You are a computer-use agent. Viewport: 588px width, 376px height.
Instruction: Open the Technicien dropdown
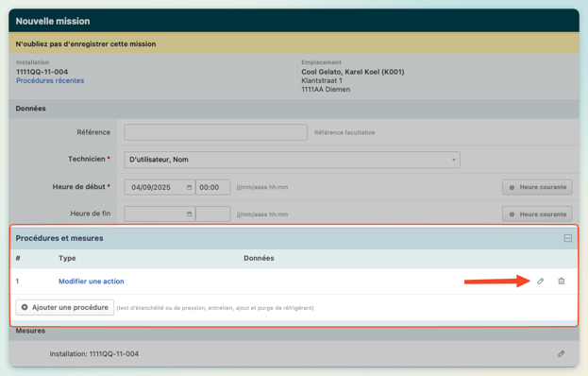[x=293, y=160]
